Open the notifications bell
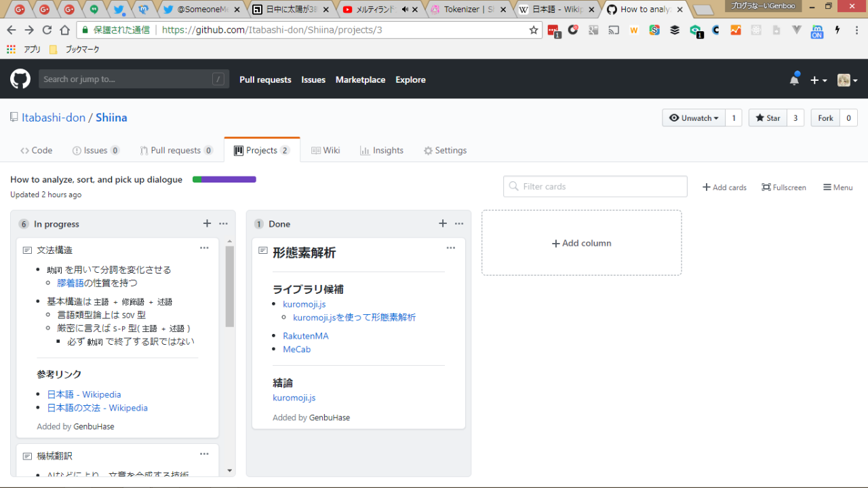Image resolution: width=868 pixels, height=488 pixels. (794, 80)
